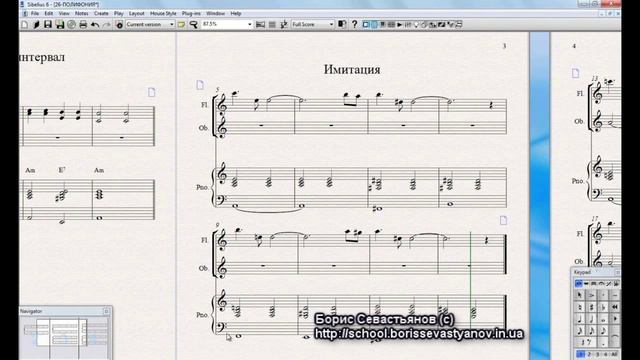
Task: Undo the last action with the Undo arrow
Action: (x=95, y=24)
